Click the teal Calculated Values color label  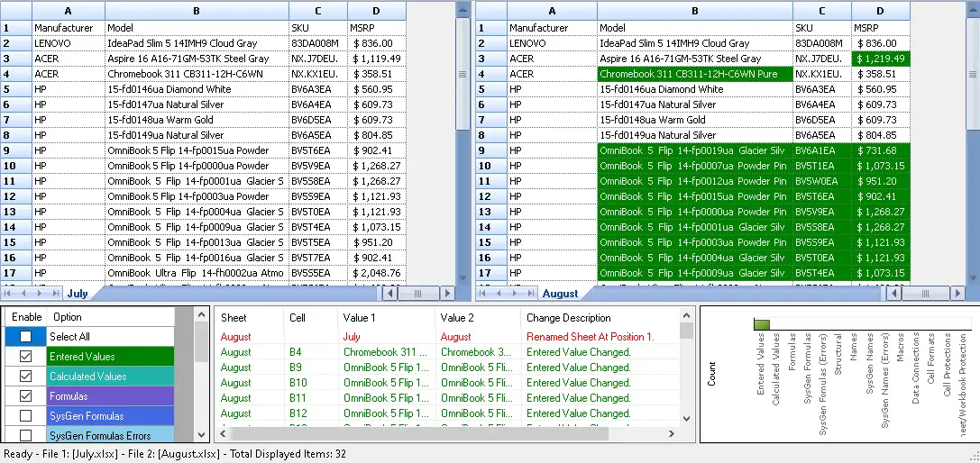click(111, 377)
